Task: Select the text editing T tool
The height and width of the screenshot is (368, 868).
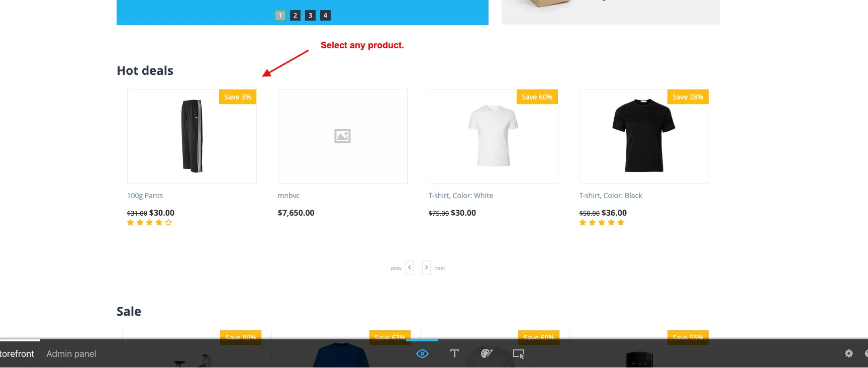Action: [454, 354]
